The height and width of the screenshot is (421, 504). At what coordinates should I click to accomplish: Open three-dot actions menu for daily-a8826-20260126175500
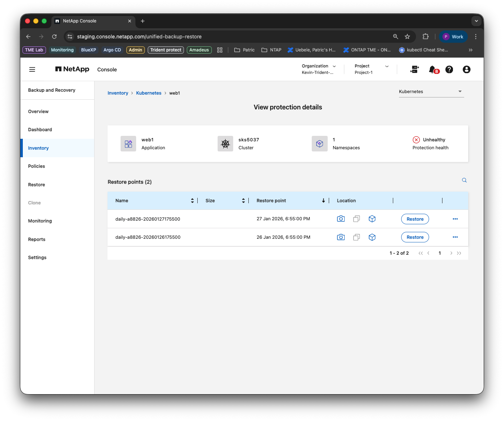tap(455, 237)
